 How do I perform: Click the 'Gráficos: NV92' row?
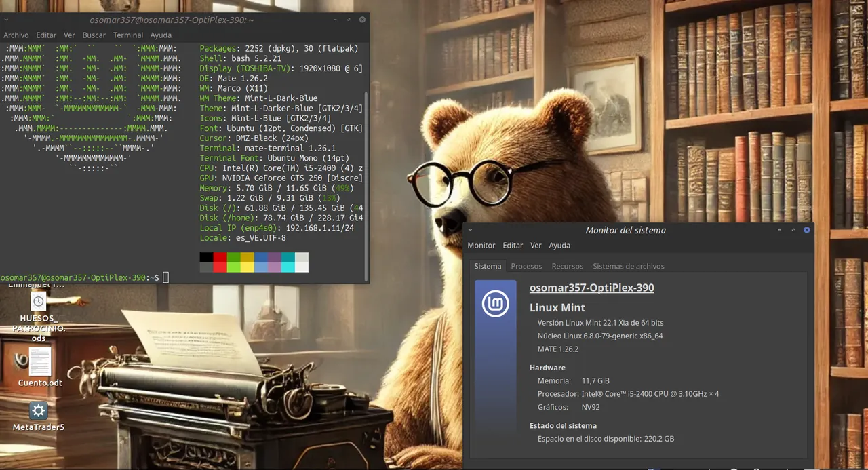coord(569,407)
